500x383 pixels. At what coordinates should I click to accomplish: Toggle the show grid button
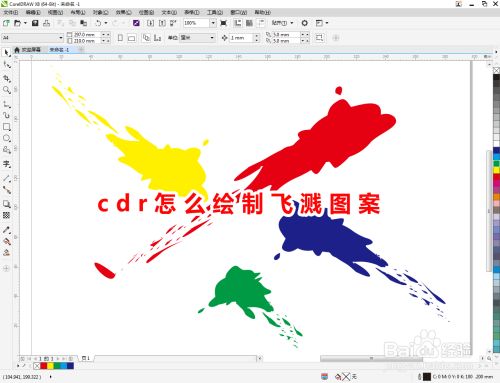pos(249,23)
